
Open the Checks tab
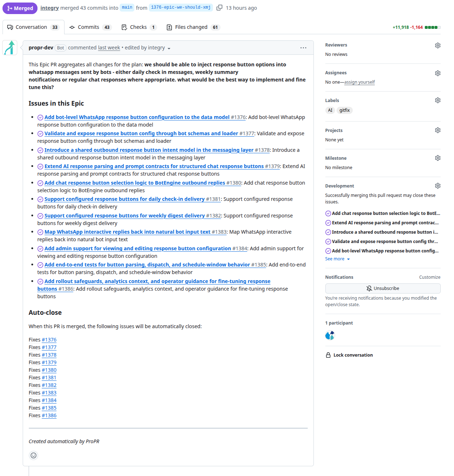coord(139,27)
